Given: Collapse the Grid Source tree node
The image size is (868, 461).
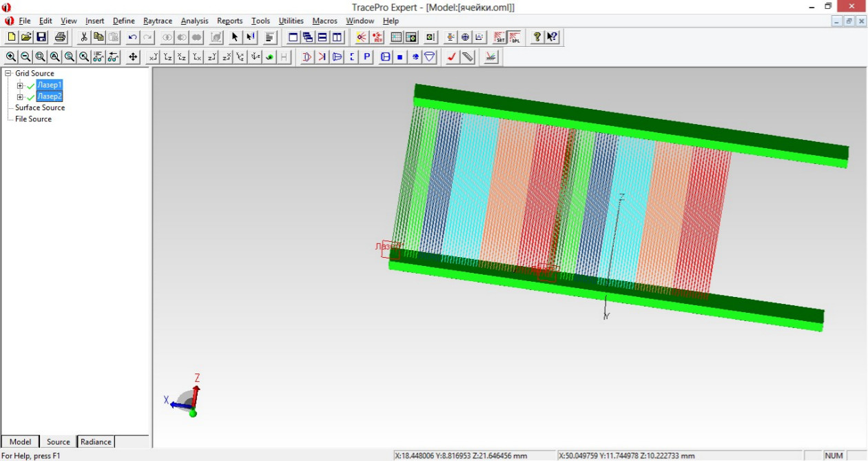Looking at the screenshot, I should pos(8,74).
